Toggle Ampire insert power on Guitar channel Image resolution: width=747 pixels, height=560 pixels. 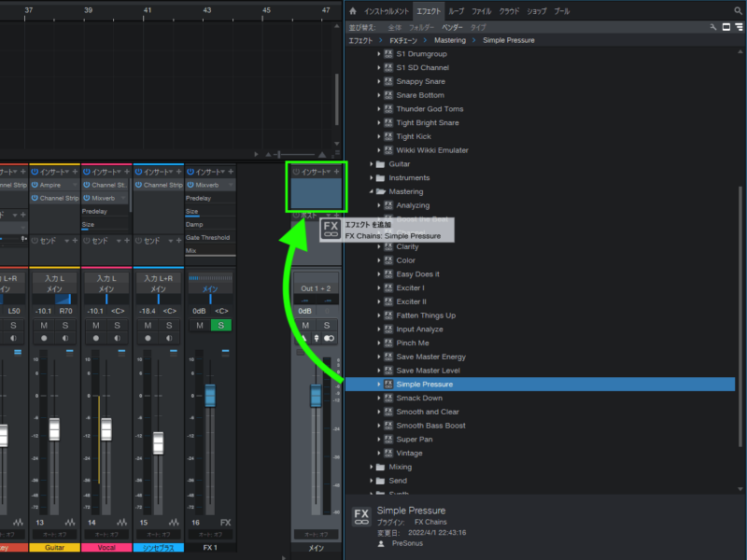coord(35,185)
